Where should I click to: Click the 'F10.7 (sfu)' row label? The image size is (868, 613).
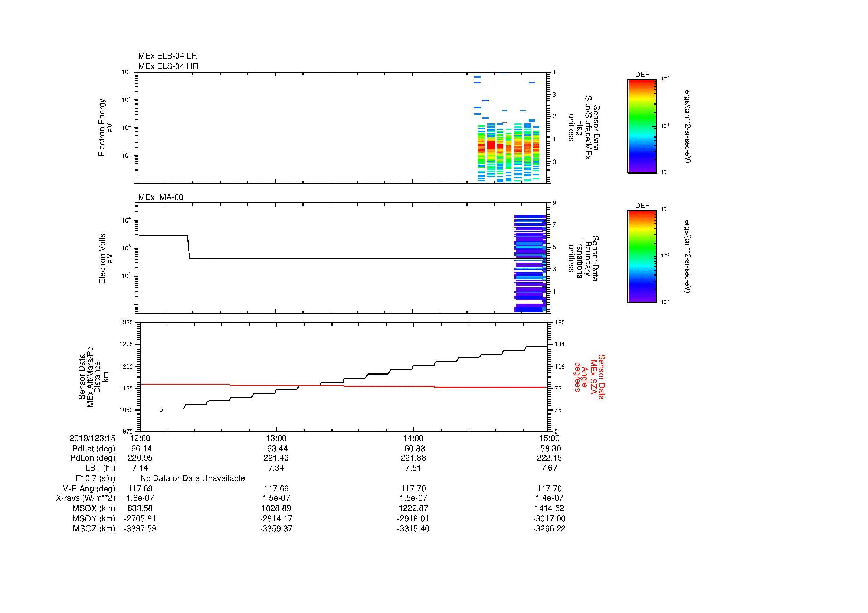coord(95,478)
